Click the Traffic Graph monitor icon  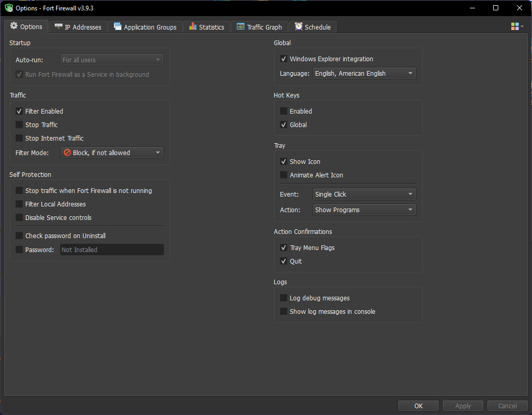click(241, 26)
